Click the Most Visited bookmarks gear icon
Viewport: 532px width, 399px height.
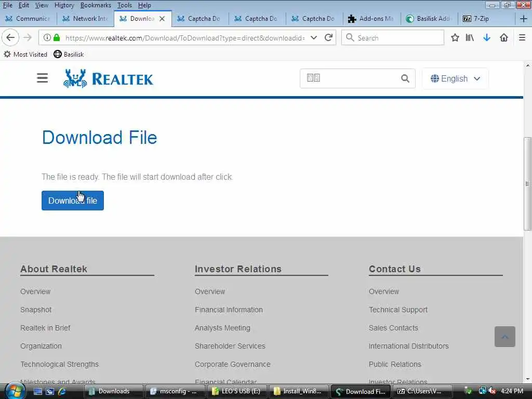[x=7, y=54]
